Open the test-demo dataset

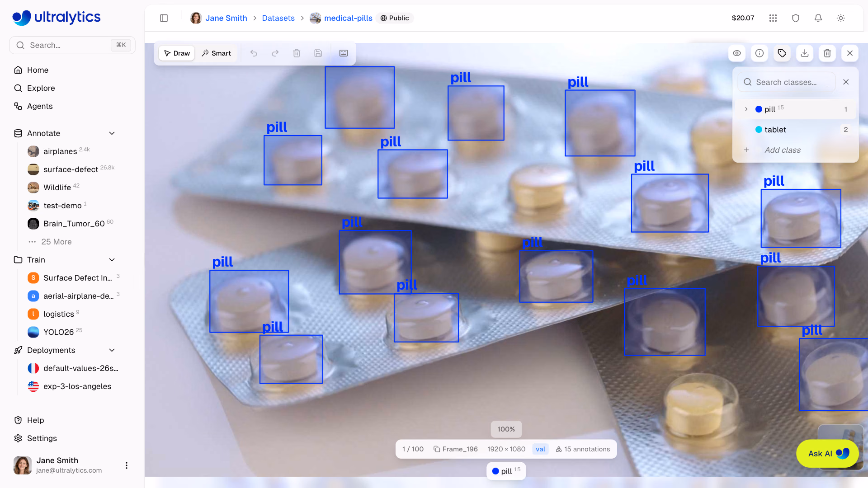pos(62,206)
